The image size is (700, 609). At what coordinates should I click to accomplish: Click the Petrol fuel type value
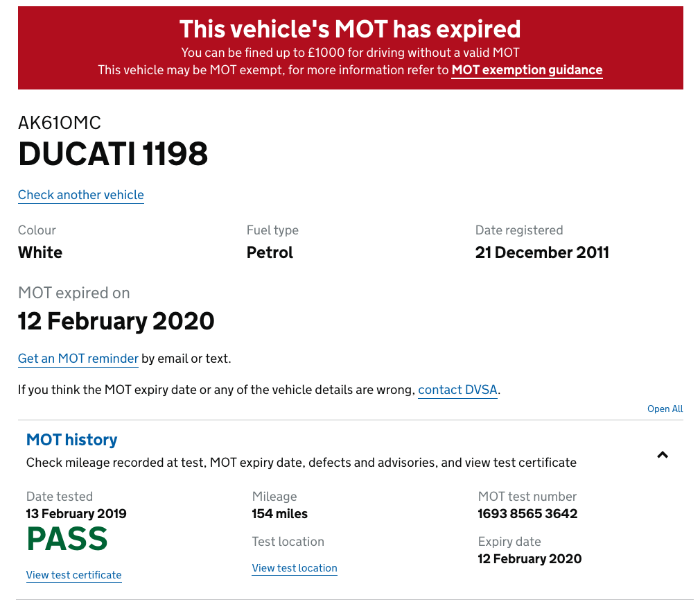(x=270, y=252)
